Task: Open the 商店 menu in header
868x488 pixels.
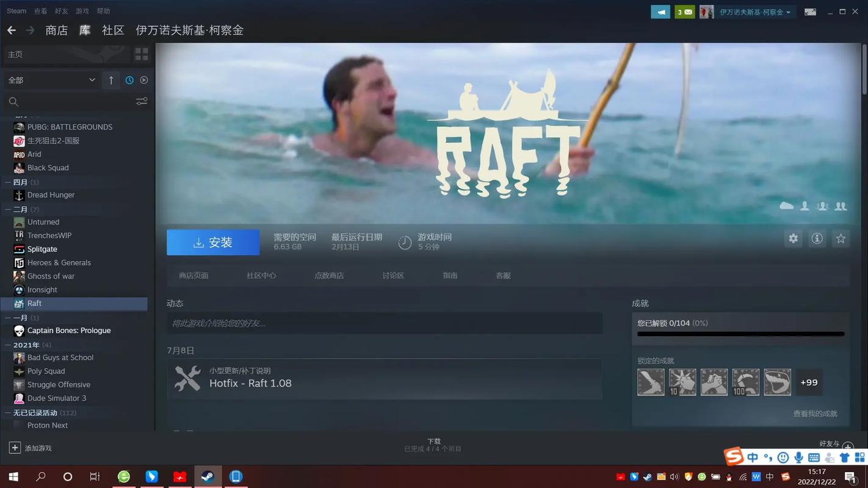Action: (57, 30)
